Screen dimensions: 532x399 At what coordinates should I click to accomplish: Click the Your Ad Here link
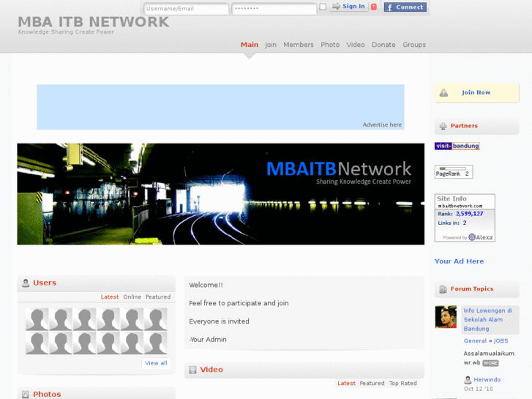459,261
